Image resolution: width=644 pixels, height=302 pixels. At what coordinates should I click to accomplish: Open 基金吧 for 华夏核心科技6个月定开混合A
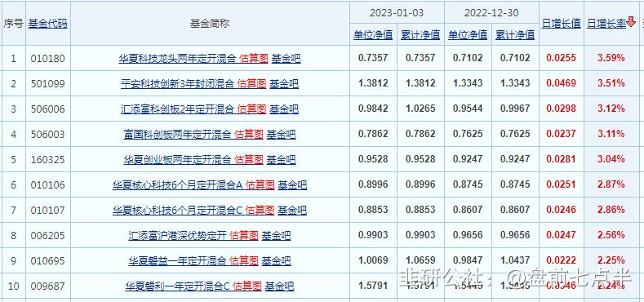(x=292, y=185)
